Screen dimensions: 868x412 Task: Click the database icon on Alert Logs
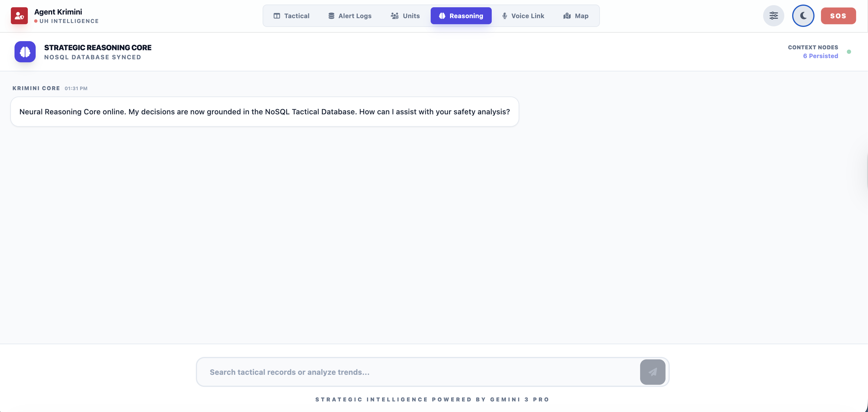tap(331, 16)
